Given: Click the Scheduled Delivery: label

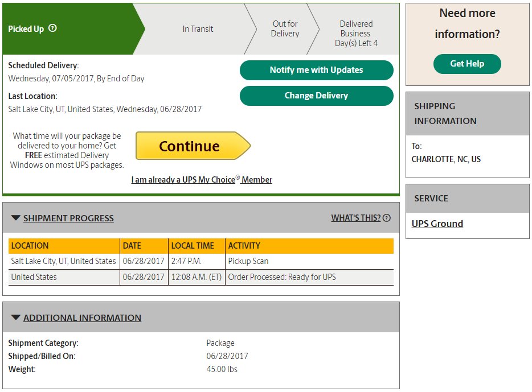Looking at the screenshot, I should 43,65.
